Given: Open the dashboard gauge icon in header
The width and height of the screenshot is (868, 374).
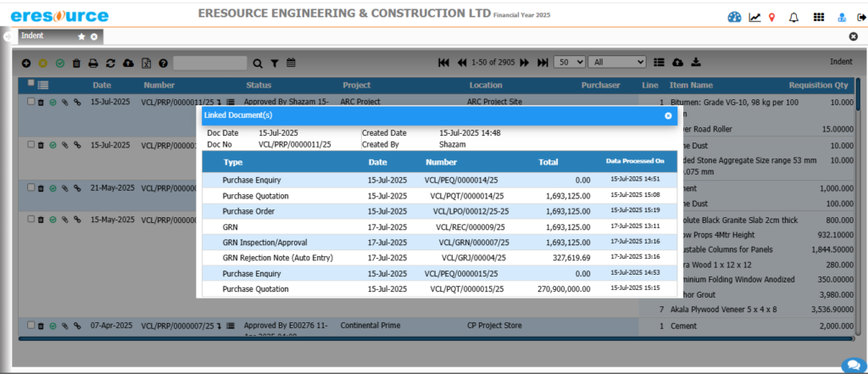Looking at the screenshot, I should (734, 17).
